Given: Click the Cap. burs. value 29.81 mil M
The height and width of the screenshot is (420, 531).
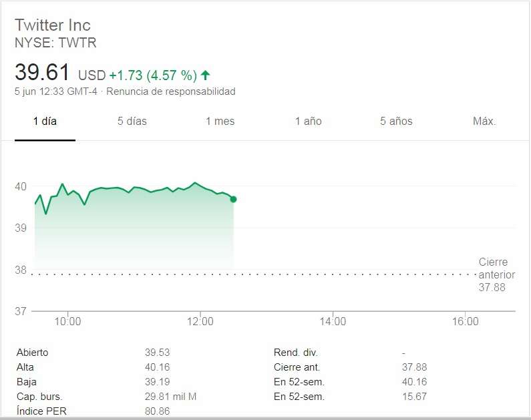Looking at the screenshot, I should (x=170, y=397).
